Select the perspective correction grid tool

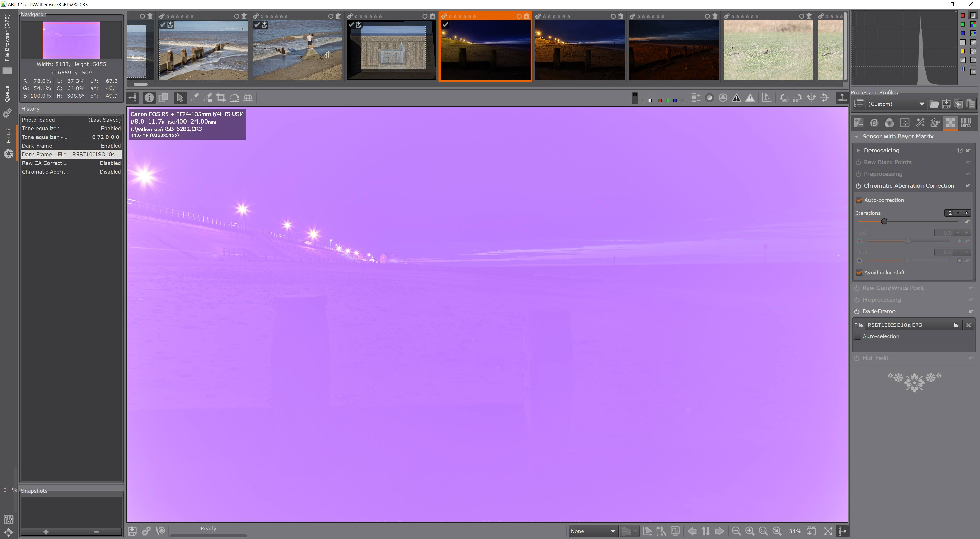click(248, 98)
